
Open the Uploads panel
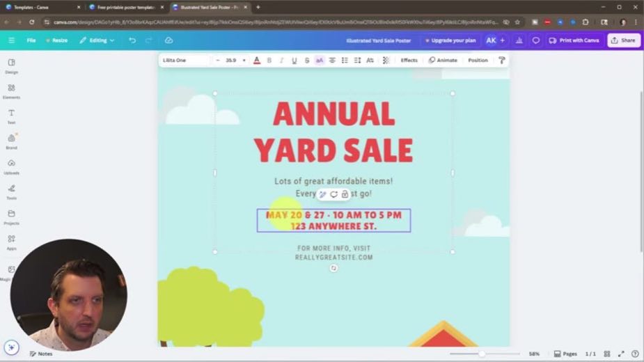coord(12,167)
